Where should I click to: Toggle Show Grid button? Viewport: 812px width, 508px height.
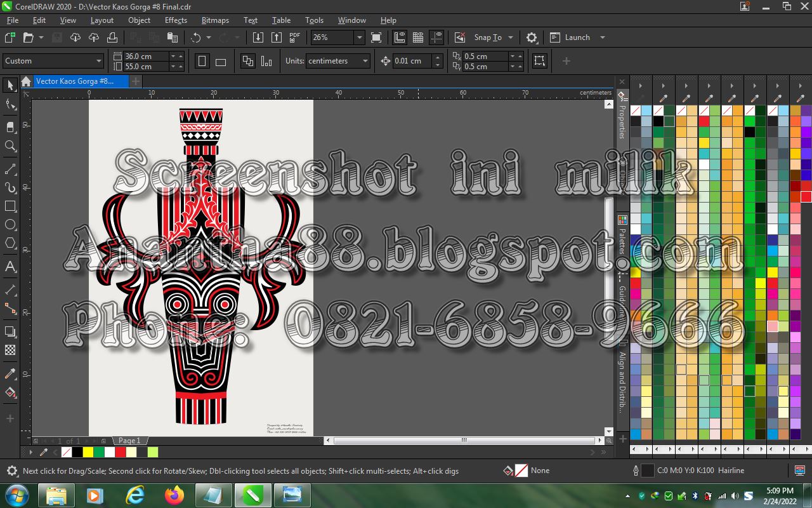pos(418,37)
